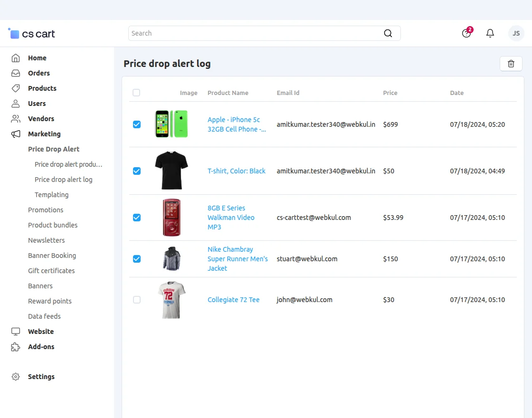The height and width of the screenshot is (418, 532).
Task: Open the T-shirt, Color: Black product link
Action: 236,171
